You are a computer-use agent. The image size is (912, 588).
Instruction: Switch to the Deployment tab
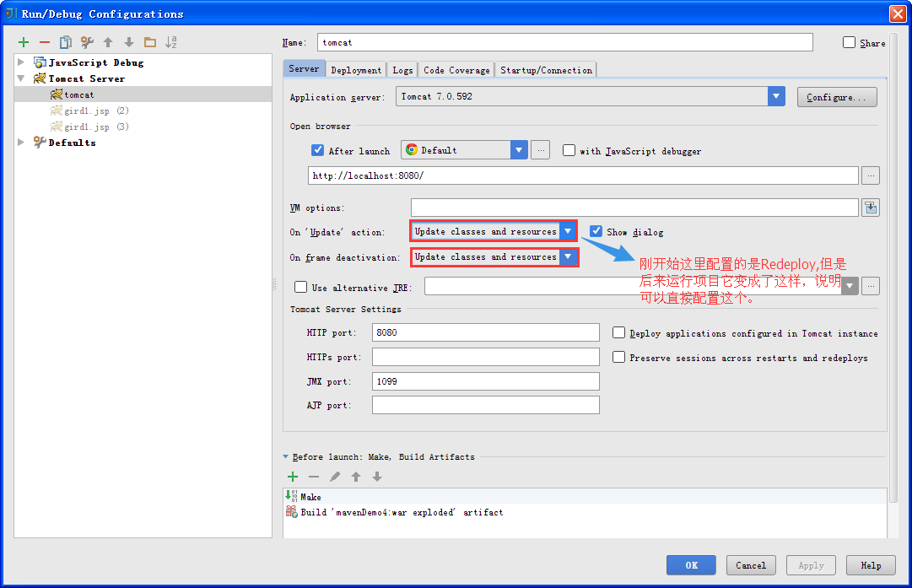point(356,70)
